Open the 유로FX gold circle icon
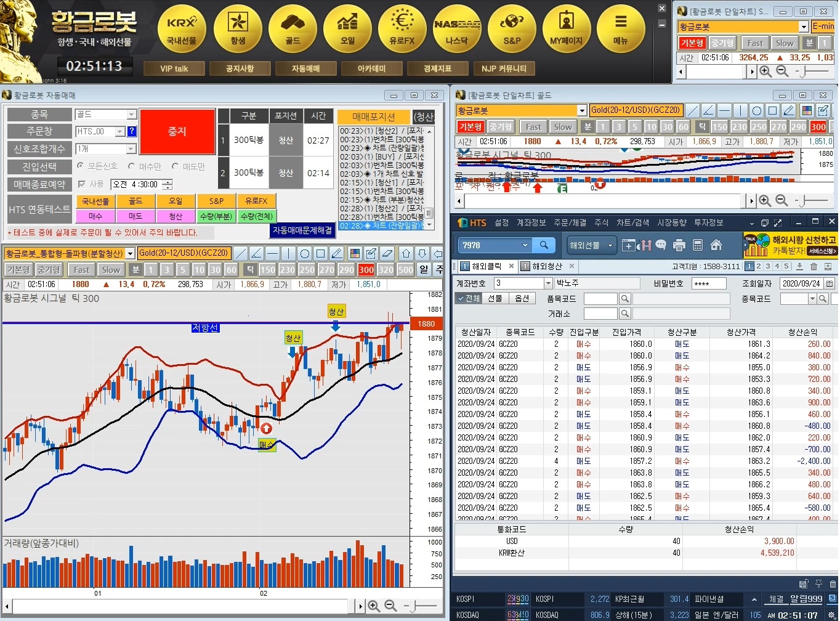Image resolution: width=840 pixels, height=621 pixels. (x=402, y=29)
